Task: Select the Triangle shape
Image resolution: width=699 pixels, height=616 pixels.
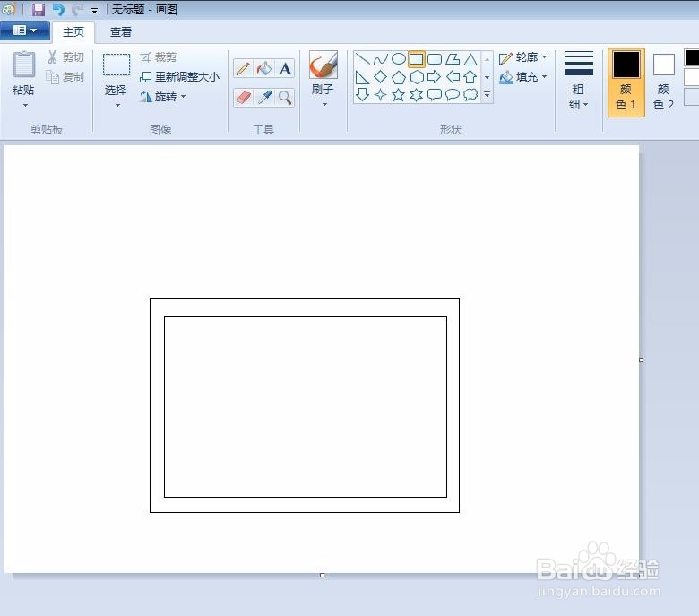Action: pyautogui.click(x=470, y=59)
